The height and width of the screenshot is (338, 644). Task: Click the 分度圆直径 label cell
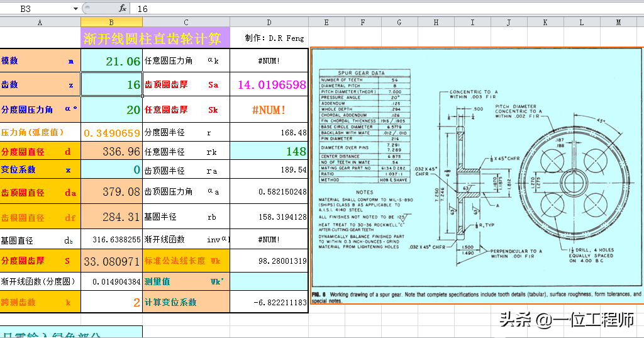(x=40, y=151)
